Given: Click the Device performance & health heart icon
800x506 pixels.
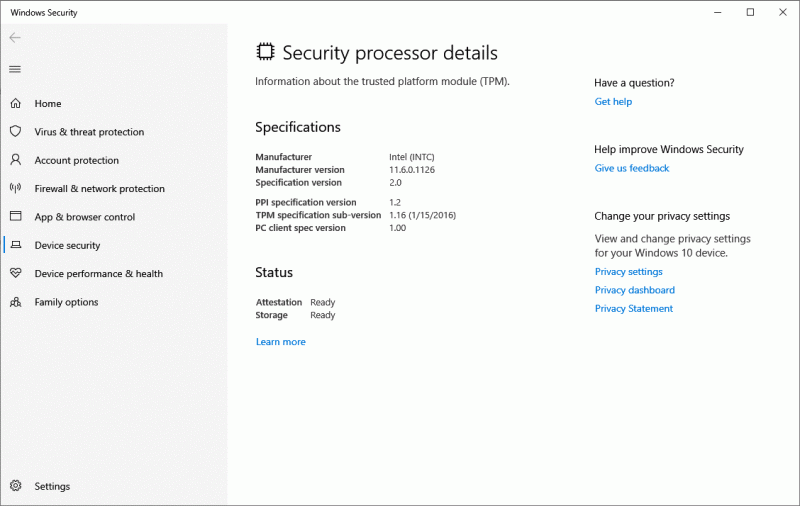Looking at the screenshot, I should (15, 273).
